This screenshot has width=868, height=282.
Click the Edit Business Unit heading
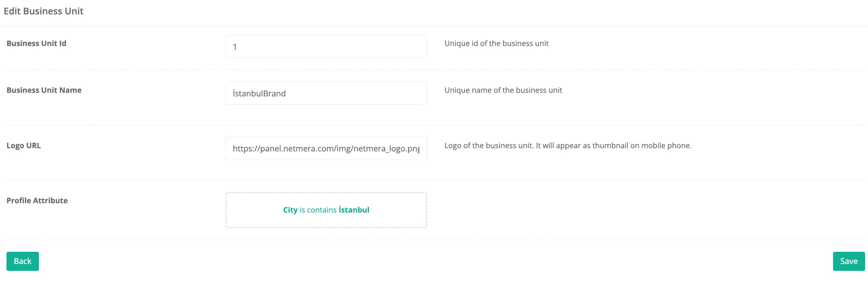(x=44, y=11)
